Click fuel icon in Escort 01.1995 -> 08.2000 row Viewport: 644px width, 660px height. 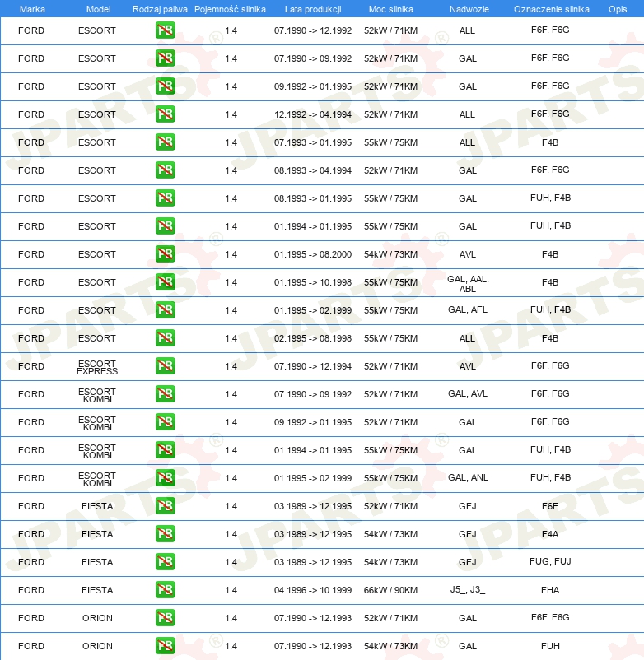pyautogui.click(x=165, y=254)
